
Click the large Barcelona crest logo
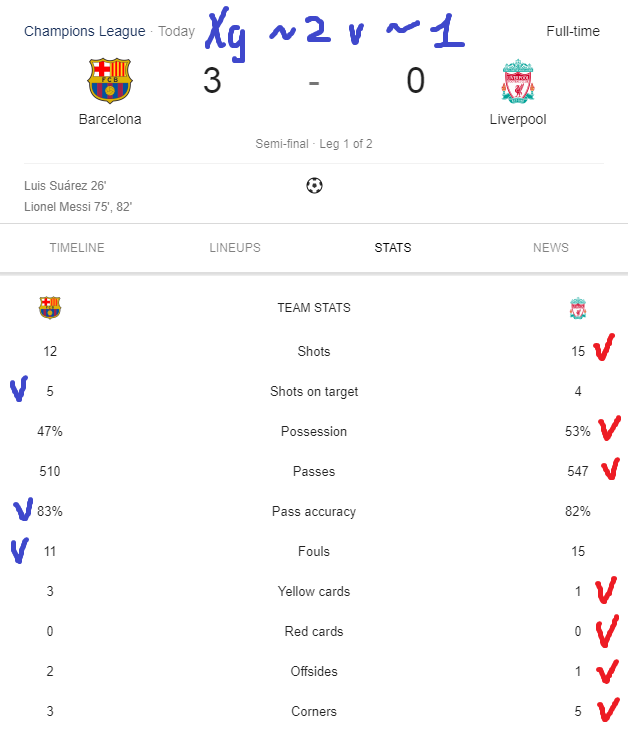(x=110, y=81)
